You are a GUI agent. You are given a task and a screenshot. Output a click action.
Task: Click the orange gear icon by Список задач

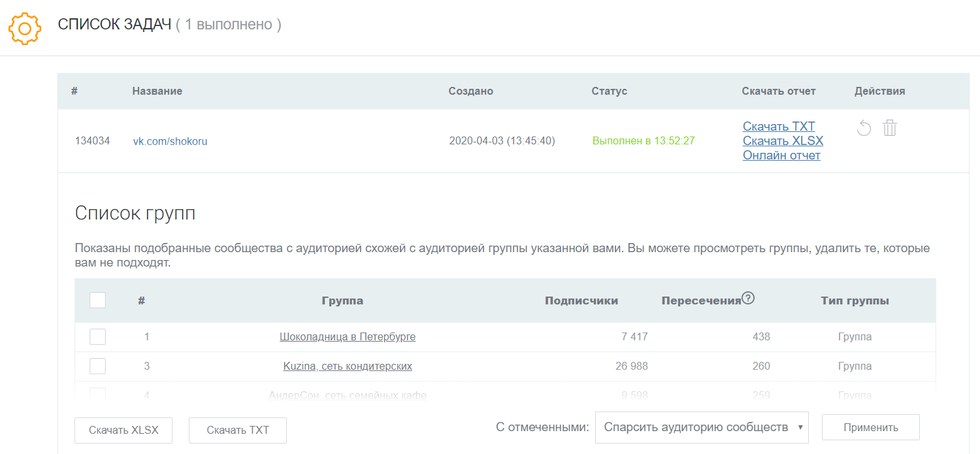(25, 28)
